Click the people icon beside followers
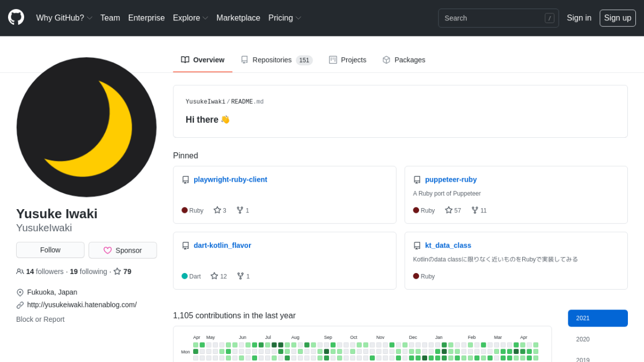This screenshot has width=644, height=362. (20, 271)
